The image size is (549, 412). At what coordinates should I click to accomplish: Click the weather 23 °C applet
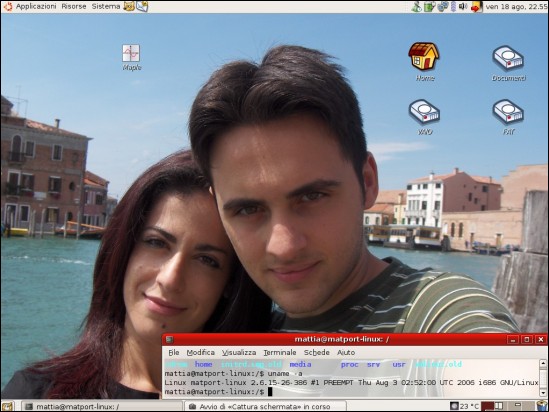point(465,406)
